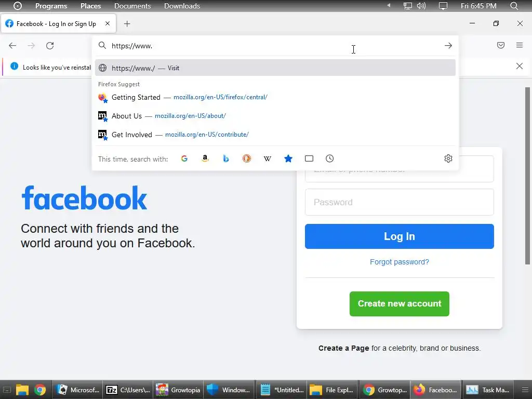
Task: Switch to File Explorer taskbar window
Action: 332,390
